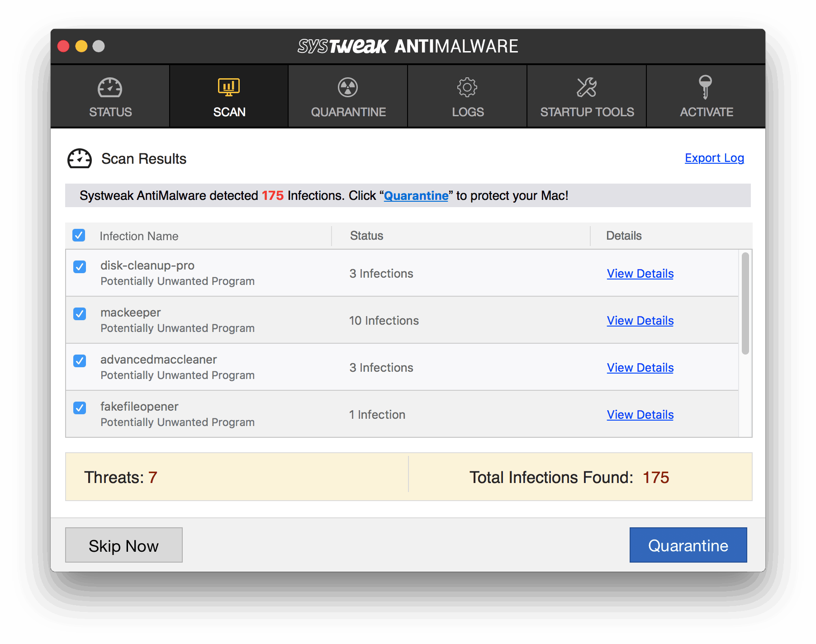This screenshot has width=816, height=644.
Task: Open the Quarantine radiation icon
Action: pos(348,87)
